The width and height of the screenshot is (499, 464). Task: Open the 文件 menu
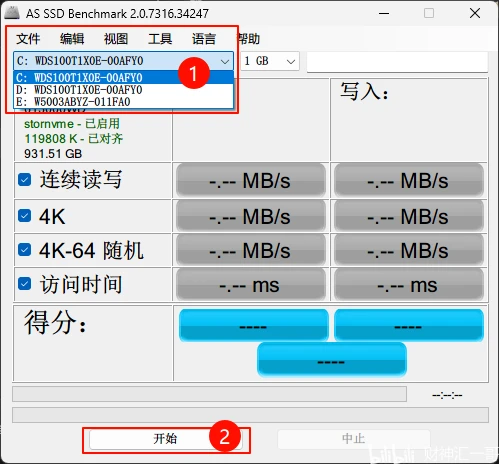(x=28, y=39)
